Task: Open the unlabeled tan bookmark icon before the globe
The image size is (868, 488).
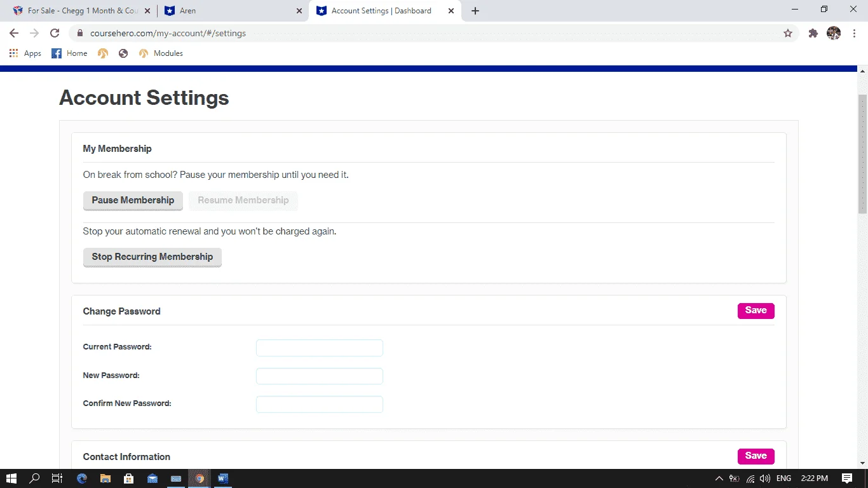Action: [103, 53]
